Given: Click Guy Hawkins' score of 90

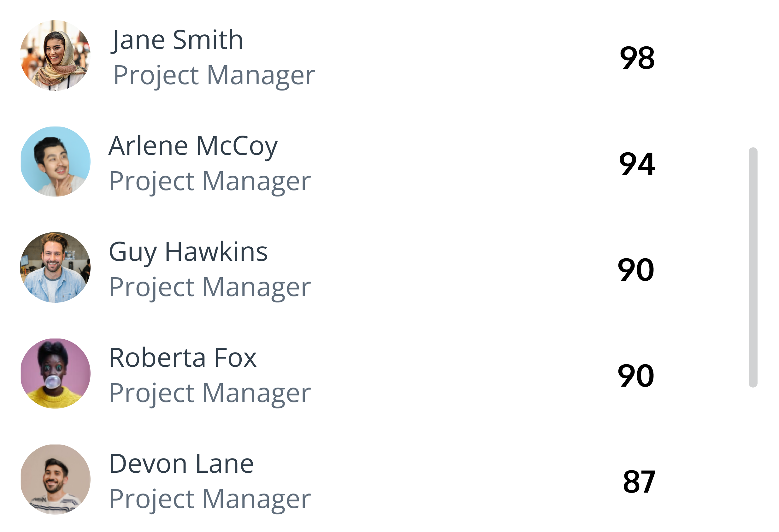Looking at the screenshot, I should 636,270.
